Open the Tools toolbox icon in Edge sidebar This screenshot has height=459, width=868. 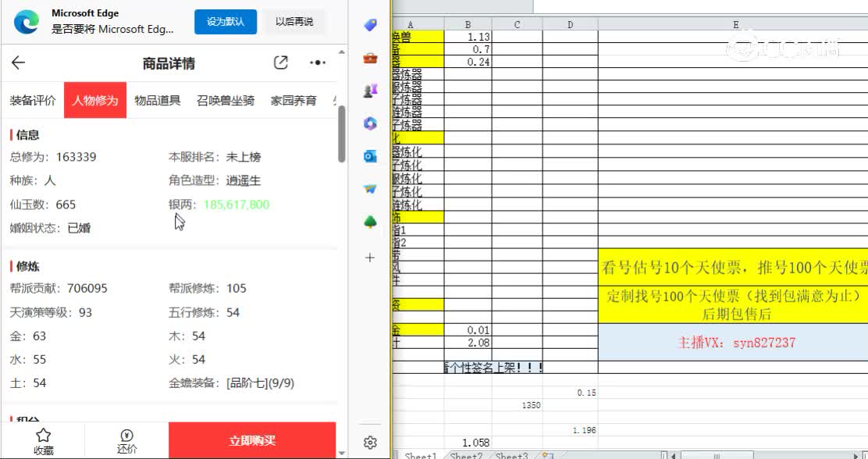pos(369,58)
